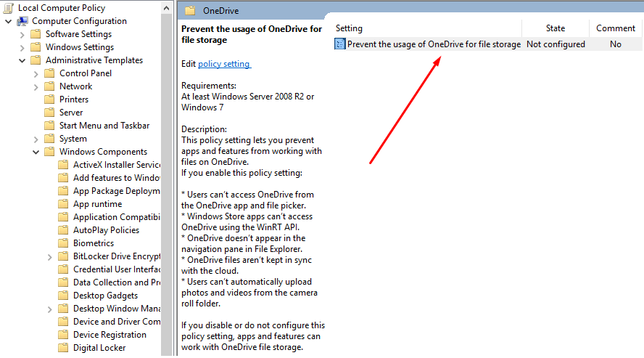Click the OneDrive folder icon in the header

(190, 11)
